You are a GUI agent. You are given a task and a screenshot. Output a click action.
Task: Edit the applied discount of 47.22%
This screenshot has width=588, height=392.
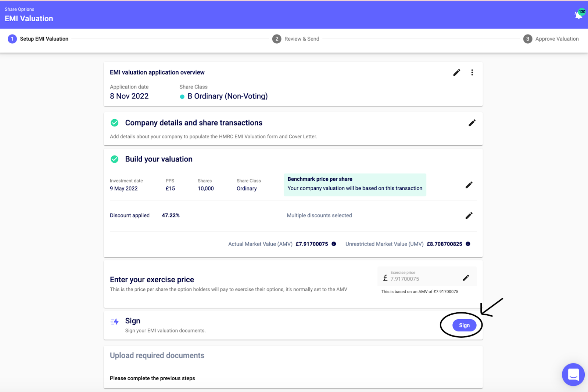point(469,215)
